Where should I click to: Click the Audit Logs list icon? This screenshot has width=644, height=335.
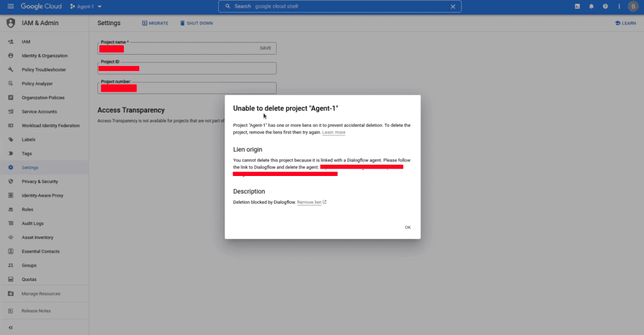tap(11, 223)
